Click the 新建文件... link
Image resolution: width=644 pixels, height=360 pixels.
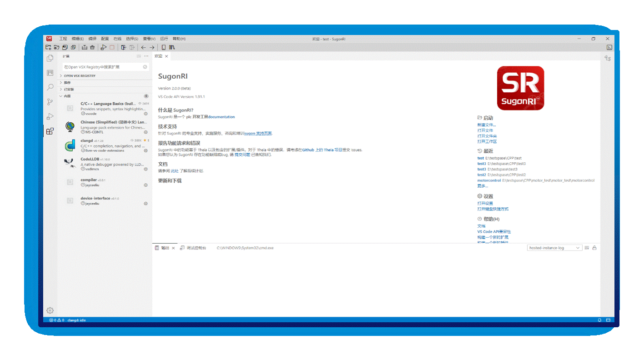[486, 125]
